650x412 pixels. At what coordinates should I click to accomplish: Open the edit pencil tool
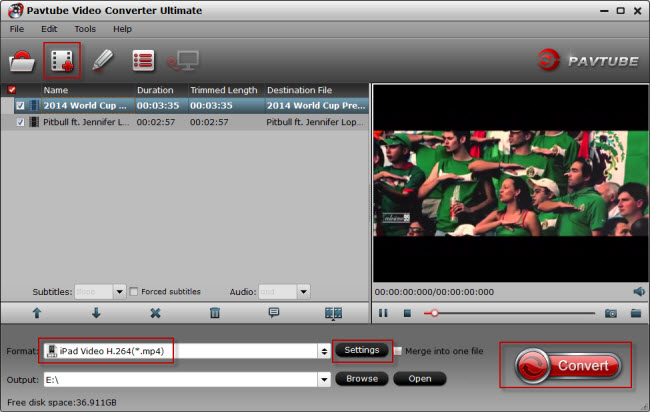coord(103,60)
